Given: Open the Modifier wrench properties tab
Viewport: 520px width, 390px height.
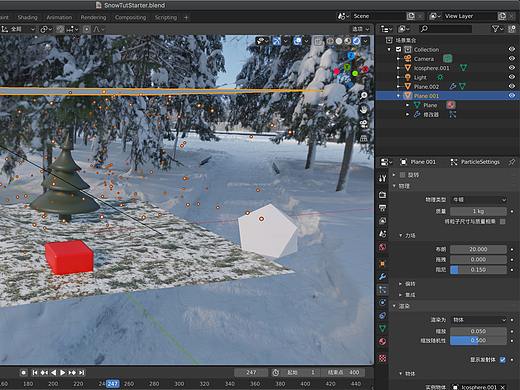Looking at the screenshot, I should 382,277.
